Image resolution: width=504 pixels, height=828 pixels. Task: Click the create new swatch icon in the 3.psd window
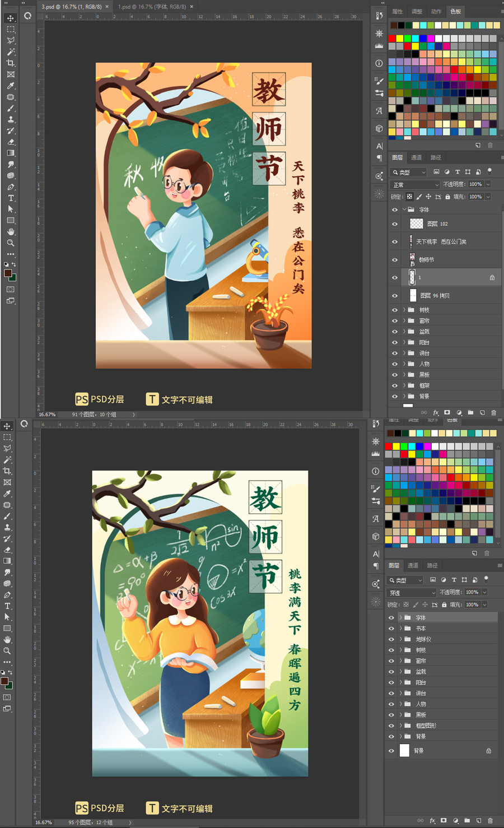[478, 145]
